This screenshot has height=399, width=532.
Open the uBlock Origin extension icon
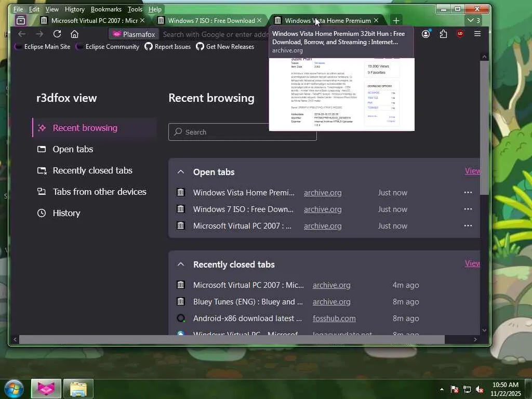pos(460,34)
